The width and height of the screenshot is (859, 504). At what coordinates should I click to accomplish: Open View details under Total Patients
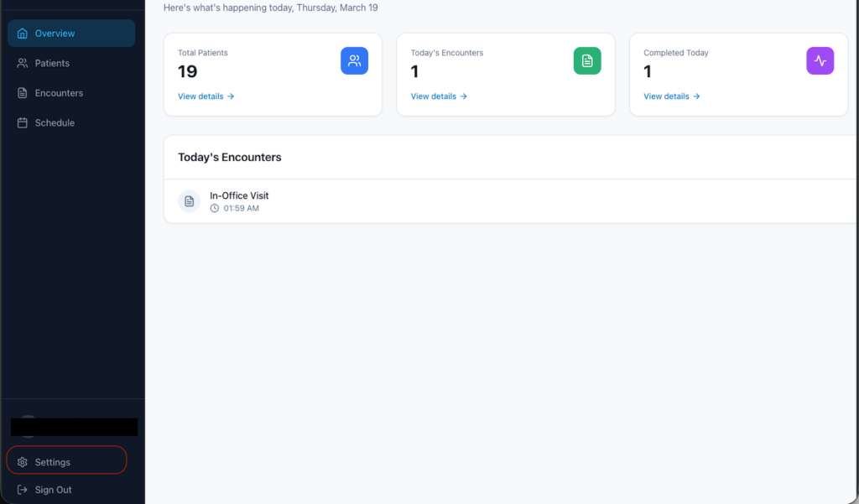206,96
